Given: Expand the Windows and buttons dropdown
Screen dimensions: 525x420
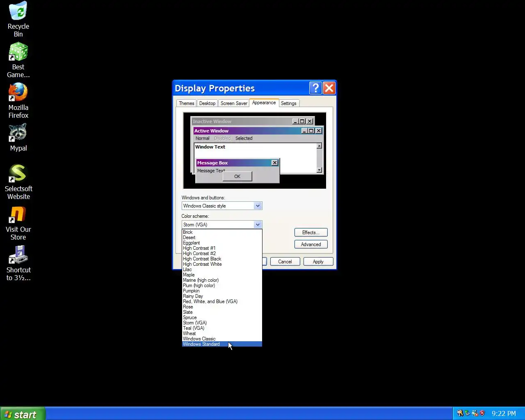Looking at the screenshot, I should click(x=258, y=206).
